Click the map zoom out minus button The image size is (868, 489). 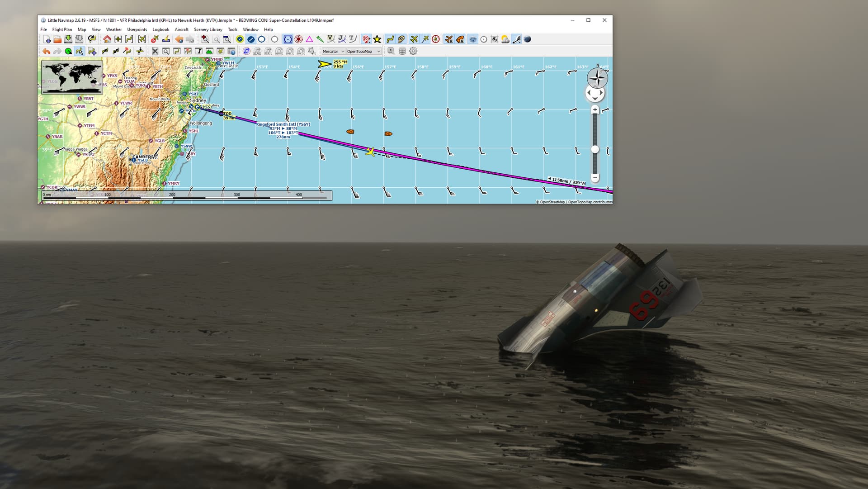[x=595, y=178]
